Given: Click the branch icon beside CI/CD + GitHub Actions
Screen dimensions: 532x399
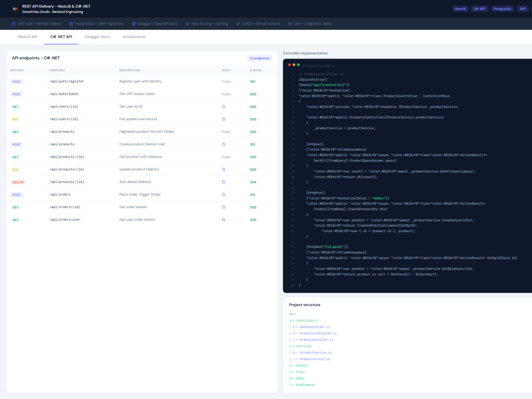Looking at the screenshot, I should tap(238, 24).
